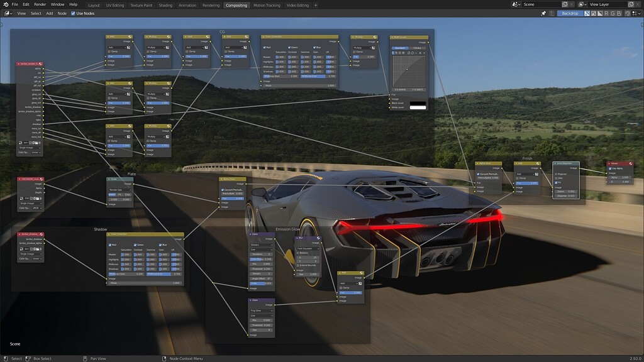Click the use alpha icon on Finish Add node
Image resolution: width=644 pixels, height=362 pixels.
click(x=537, y=174)
